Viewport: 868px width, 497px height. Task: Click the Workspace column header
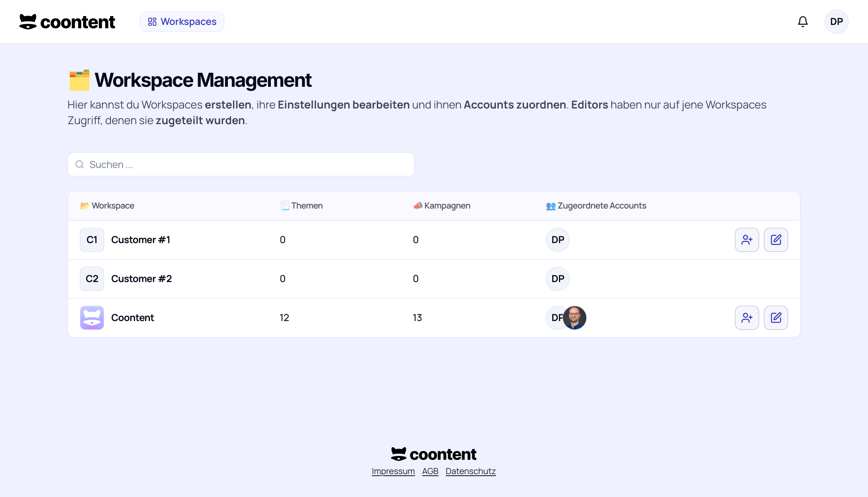pos(107,206)
